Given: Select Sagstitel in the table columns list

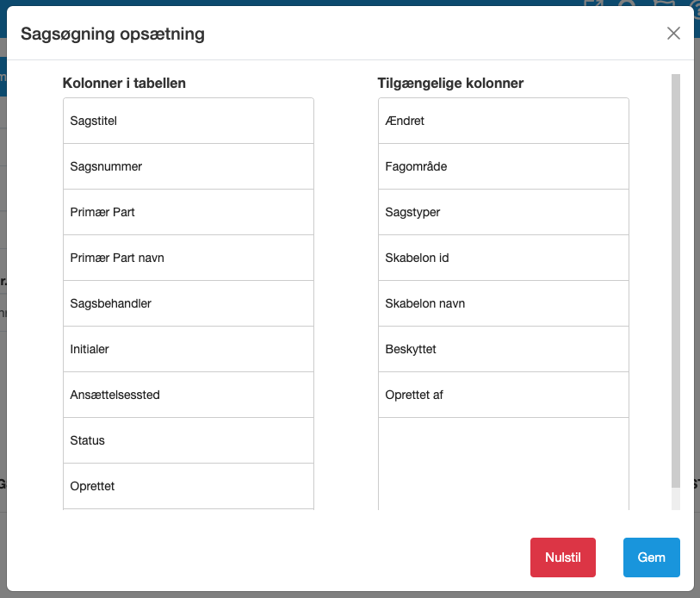Looking at the screenshot, I should pos(188,121).
